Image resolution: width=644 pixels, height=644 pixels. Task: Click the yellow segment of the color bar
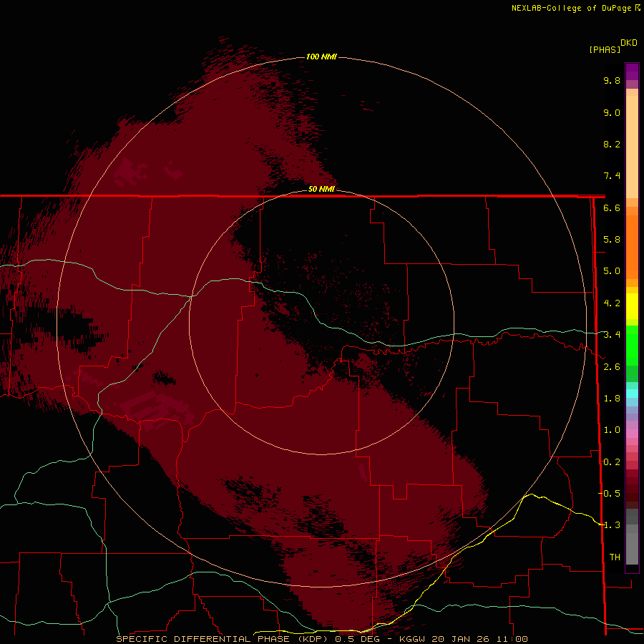[632, 306]
